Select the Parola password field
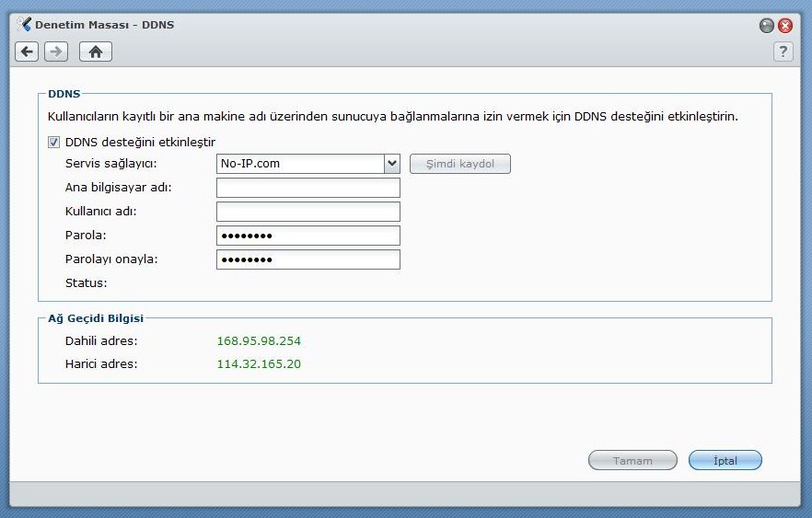812x518 pixels. (307, 236)
